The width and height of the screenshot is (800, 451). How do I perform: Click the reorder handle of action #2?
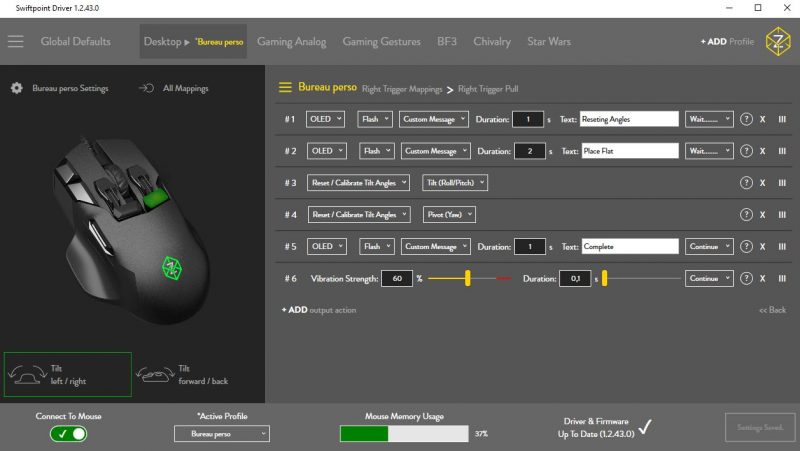782,151
